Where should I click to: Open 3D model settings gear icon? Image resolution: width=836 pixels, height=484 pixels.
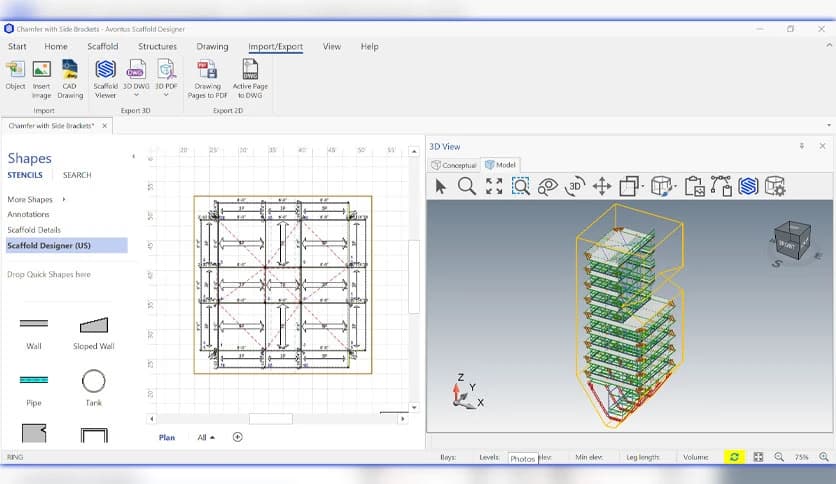(775, 187)
